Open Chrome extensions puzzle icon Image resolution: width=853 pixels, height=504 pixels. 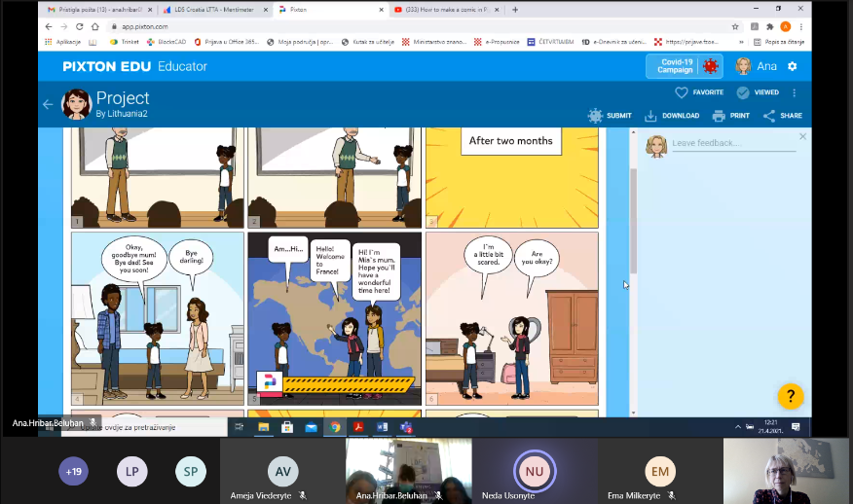(770, 26)
